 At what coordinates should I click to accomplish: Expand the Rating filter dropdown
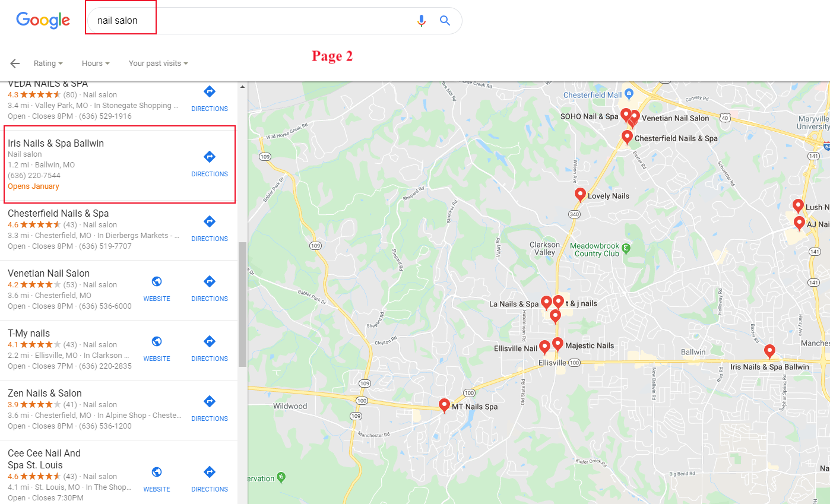[48, 64]
